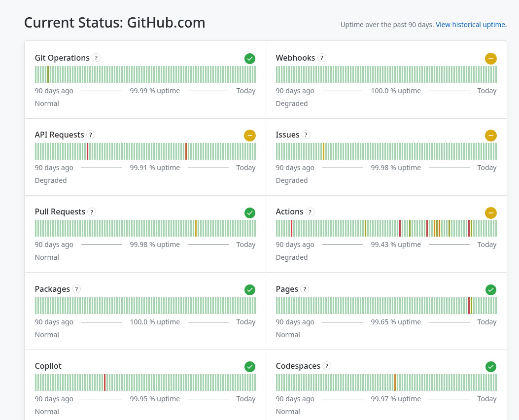The width and height of the screenshot is (519, 420).
Task: Open View historical uptime link
Action: click(471, 25)
